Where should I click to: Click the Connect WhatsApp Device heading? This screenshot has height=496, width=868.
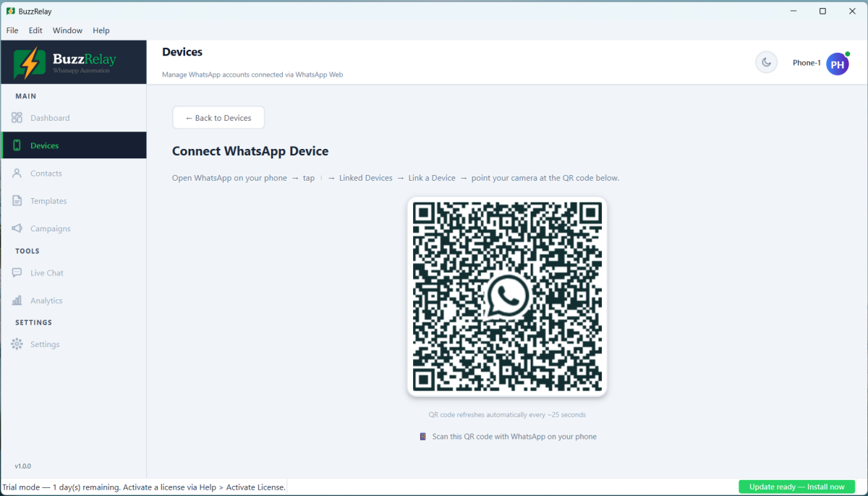(250, 151)
